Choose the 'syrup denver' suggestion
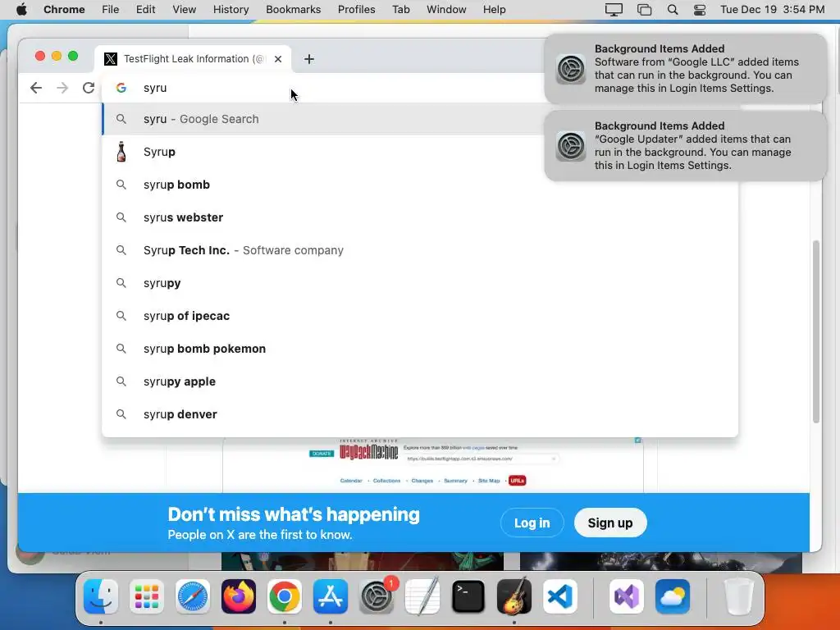Screen dimensions: 840x630 coord(420,414)
